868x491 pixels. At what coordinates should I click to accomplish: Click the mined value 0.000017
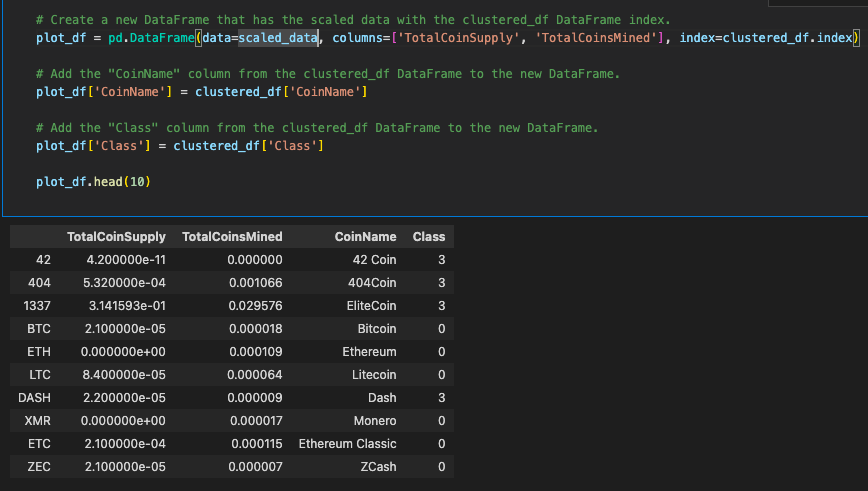pyautogui.click(x=256, y=421)
